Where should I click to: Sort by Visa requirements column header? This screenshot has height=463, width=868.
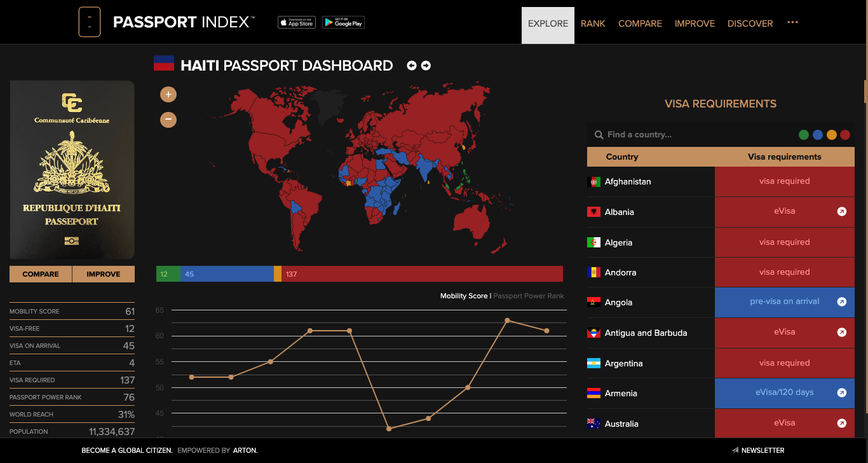(x=784, y=156)
